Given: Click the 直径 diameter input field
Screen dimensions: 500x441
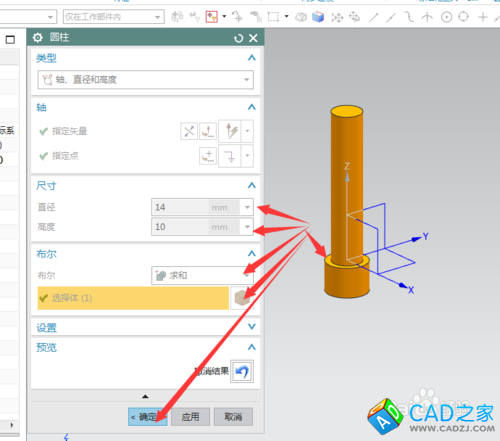Looking at the screenshot, I should [197, 207].
